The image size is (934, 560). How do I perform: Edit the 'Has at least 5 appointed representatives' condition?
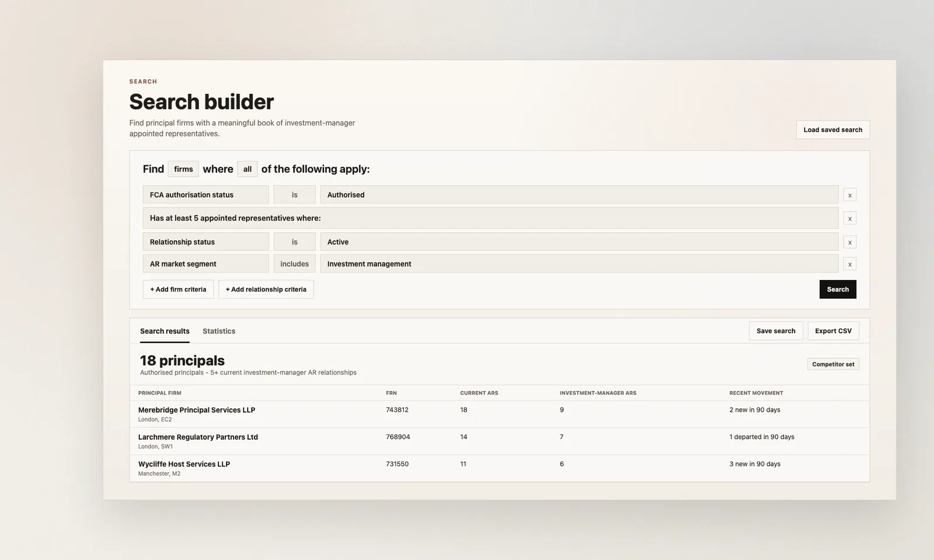pos(490,218)
